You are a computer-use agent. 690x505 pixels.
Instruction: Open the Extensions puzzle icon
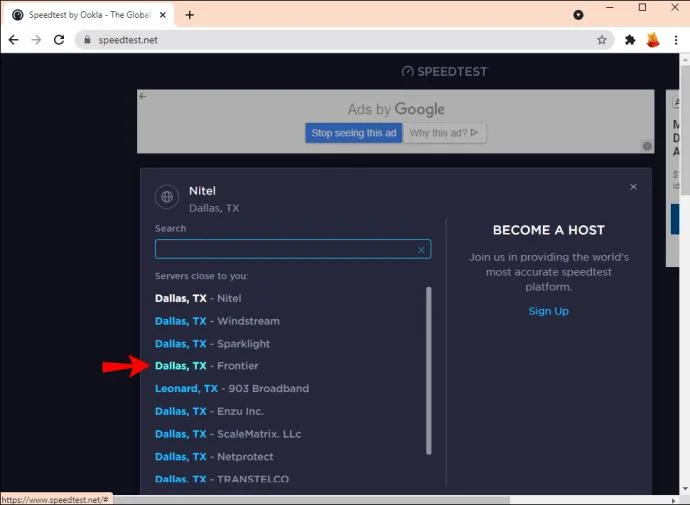630,40
